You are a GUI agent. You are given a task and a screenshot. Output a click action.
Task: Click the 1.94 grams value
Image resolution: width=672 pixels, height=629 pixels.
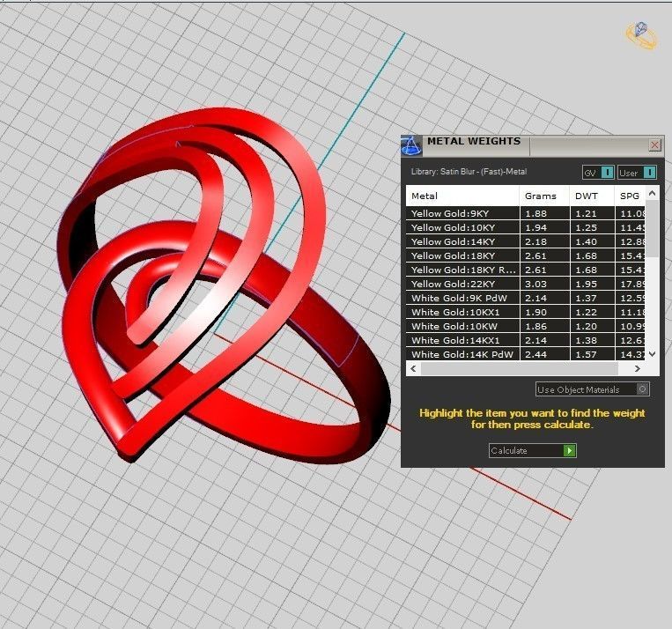coord(535,227)
